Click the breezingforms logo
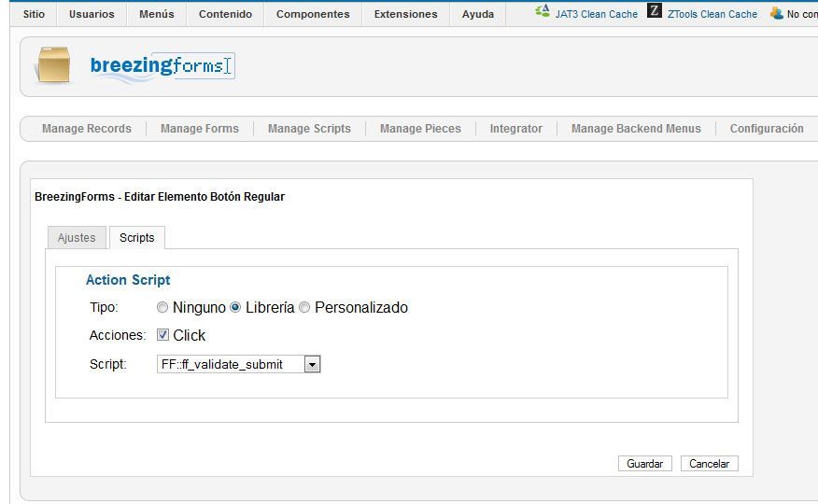 [162, 66]
